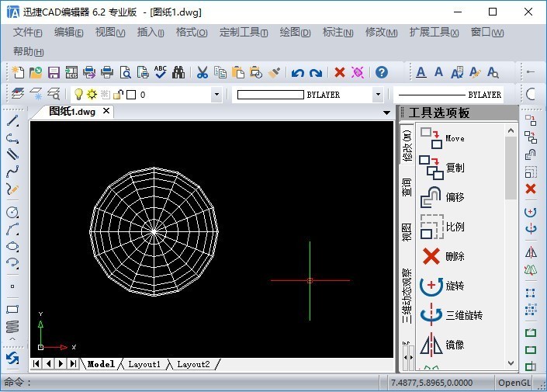The image size is (547, 392).
Task: Select the Circle tool in left toolbar
Action: (12, 212)
